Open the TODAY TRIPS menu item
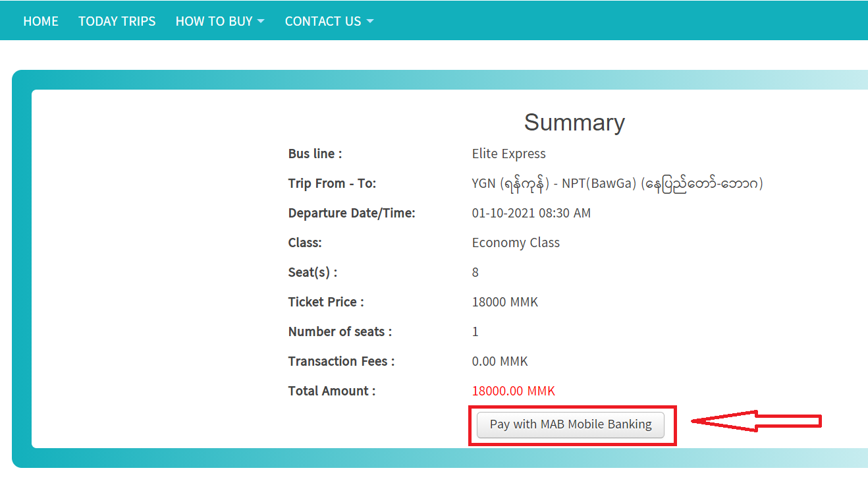Screen dimensions: 868x489 [117, 21]
